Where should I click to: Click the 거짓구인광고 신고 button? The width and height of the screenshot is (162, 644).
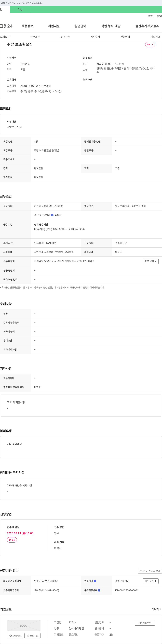(x=150, y=571)
